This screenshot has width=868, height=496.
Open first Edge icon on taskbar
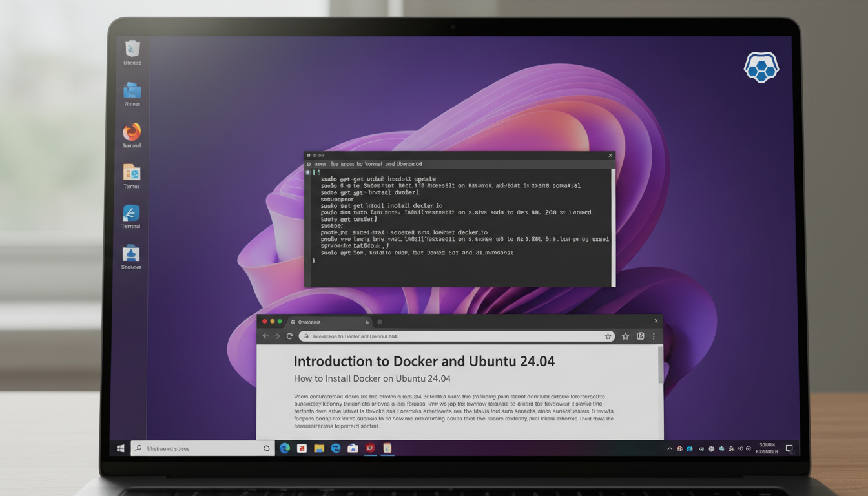(285, 448)
